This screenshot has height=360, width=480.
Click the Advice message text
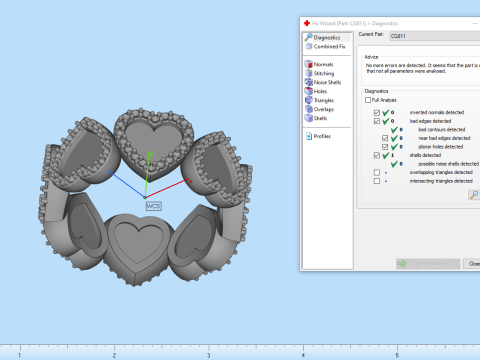click(423, 68)
